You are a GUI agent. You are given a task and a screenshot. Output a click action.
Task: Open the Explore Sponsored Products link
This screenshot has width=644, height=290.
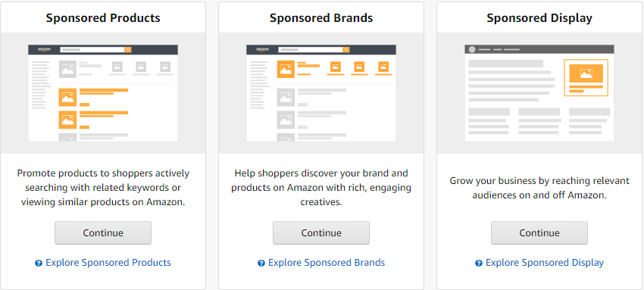tap(108, 263)
